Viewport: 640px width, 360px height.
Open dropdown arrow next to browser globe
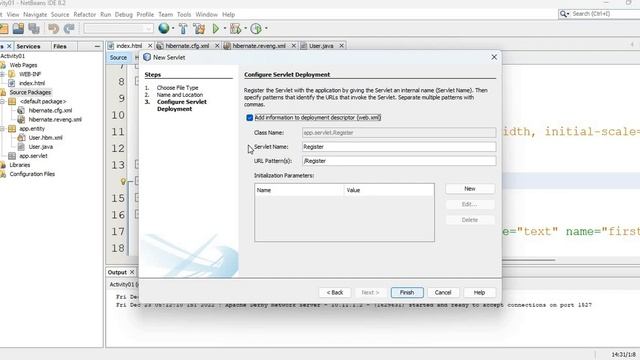coord(173,29)
